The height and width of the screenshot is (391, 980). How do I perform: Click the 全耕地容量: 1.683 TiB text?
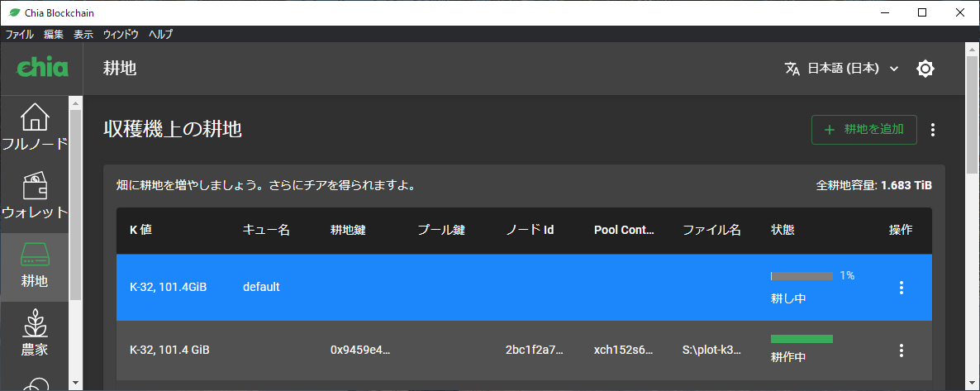pos(873,186)
